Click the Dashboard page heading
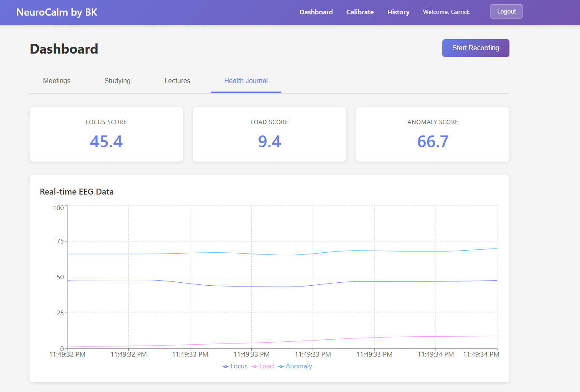This screenshot has width=580, height=392. (64, 49)
